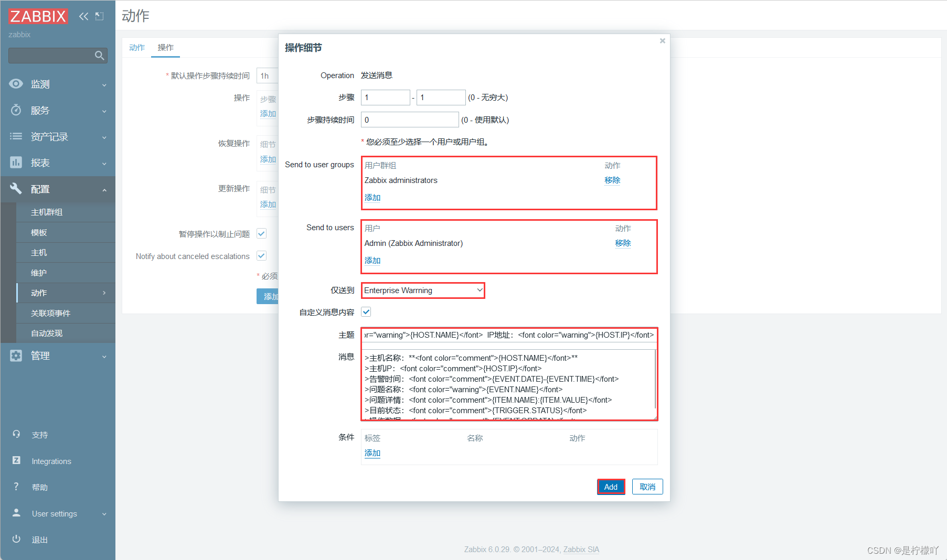The image size is (947, 560).
Task: Expand the User settings menu
Action: point(104,514)
